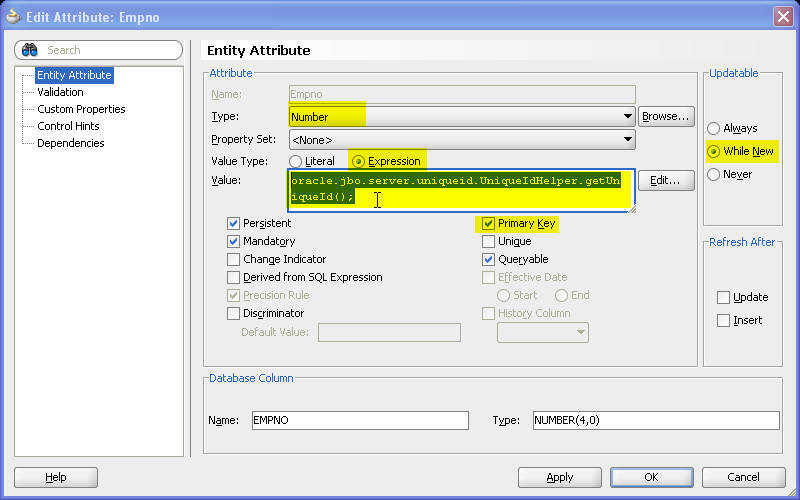
Task: Toggle the Persistent checkbox
Action: 233,223
